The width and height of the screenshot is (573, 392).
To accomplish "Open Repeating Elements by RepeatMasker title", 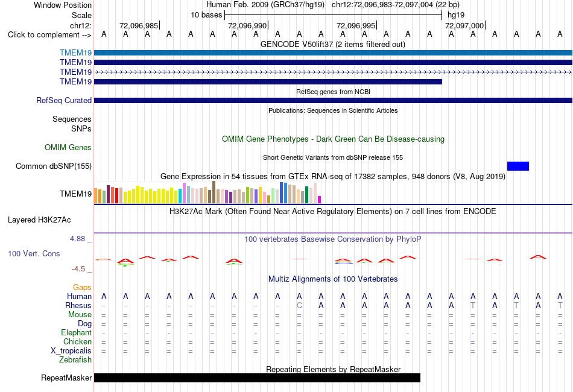I will (x=333, y=369).
